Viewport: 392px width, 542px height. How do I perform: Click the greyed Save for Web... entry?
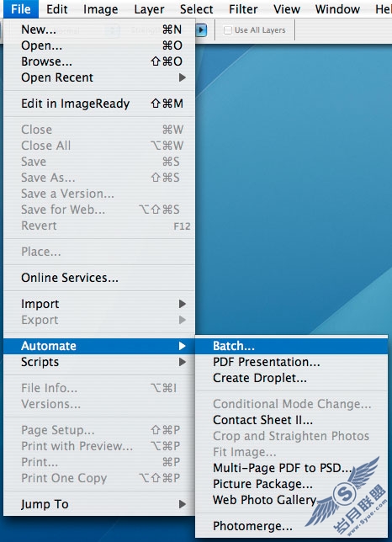(99, 210)
